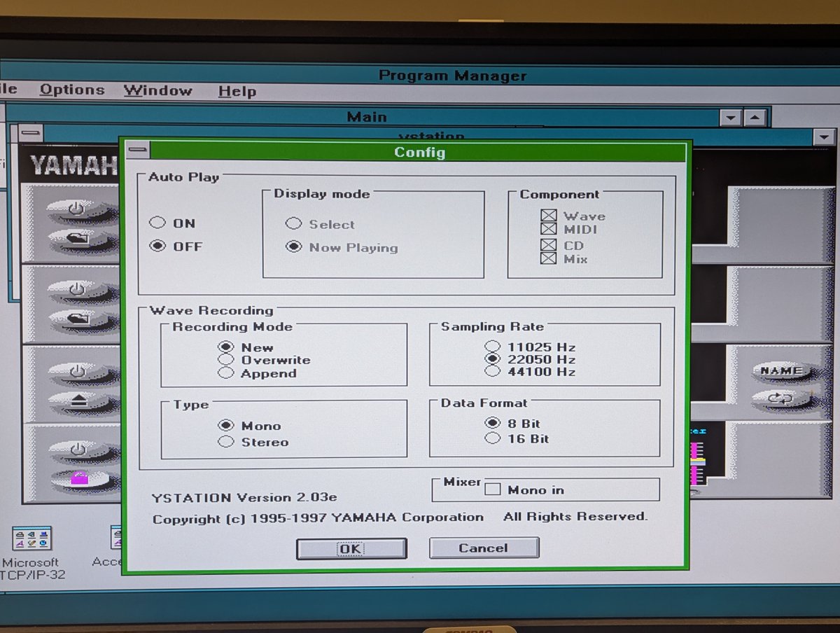
Task: Set the sampling rate to 11025 Hz
Action: point(531,347)
